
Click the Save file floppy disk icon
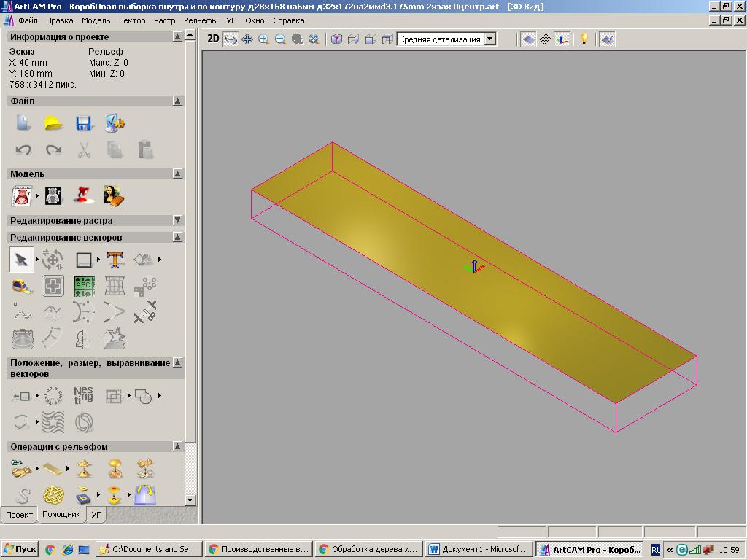(84, 123)
